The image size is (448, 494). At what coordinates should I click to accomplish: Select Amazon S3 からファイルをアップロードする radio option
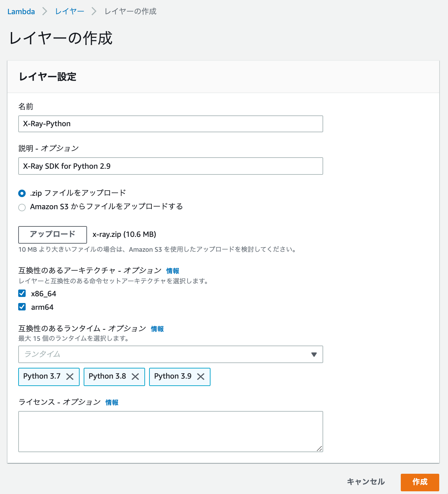(x=22, y=207)
